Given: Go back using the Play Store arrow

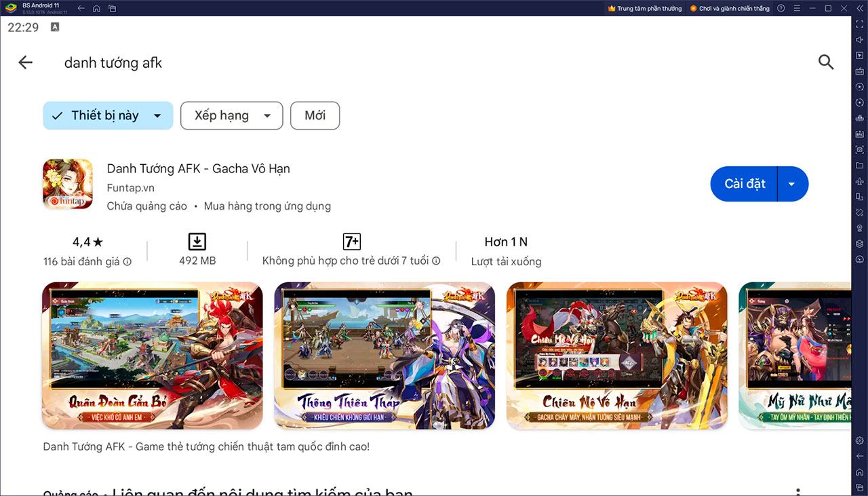Looking at the screenshot, I should (25, 62).
